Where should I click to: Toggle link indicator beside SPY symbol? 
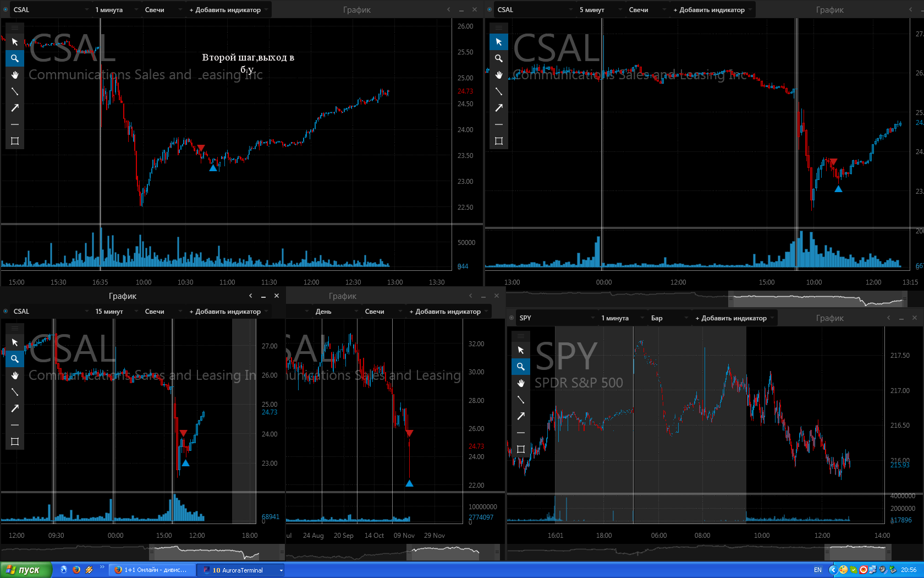pos(512,318)
